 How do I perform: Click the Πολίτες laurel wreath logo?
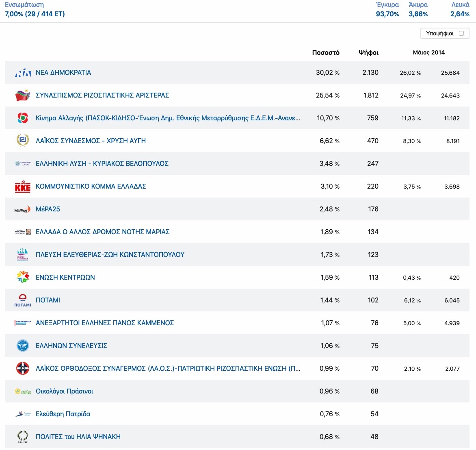[x=23, y=437]
